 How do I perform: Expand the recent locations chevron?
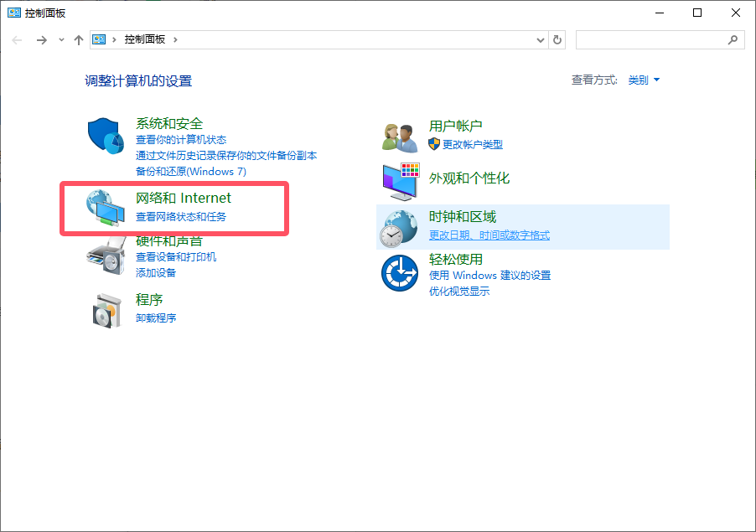pos(61,40)
